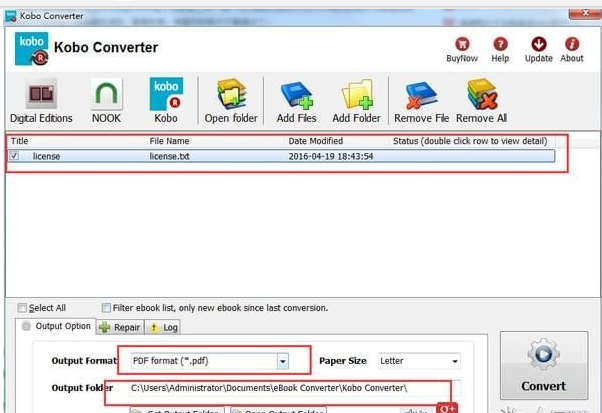Click the PDF format (*.pdf) combo box text

(170, 361)
